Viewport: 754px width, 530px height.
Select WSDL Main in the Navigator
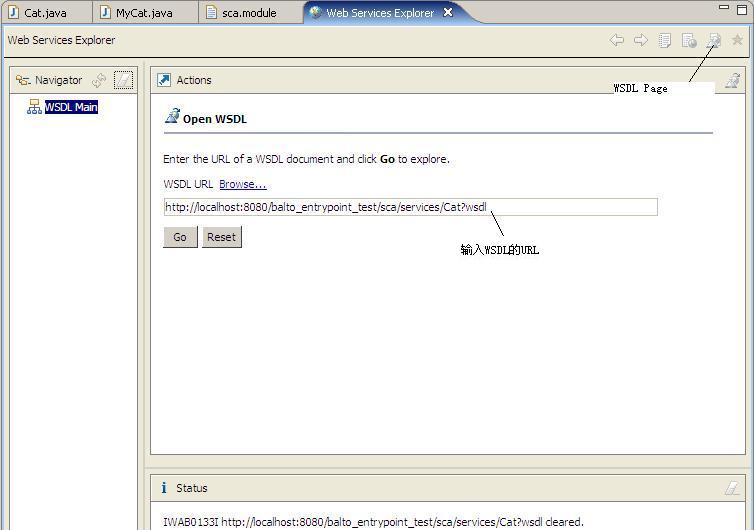click(x=71, y=107)
